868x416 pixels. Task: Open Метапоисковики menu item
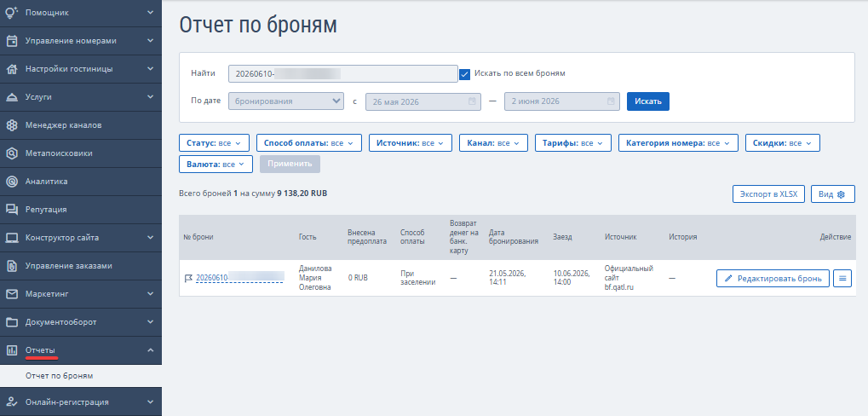[81, 153]
